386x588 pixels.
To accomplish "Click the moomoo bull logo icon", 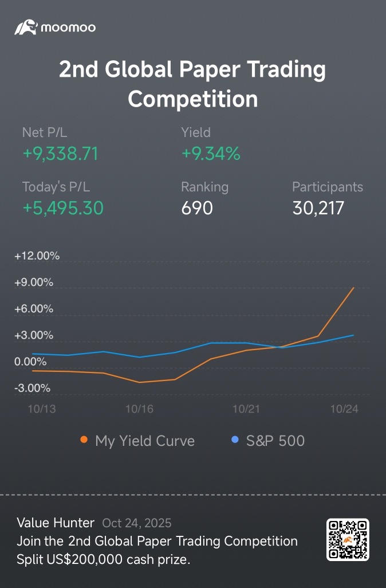I will [26, 27].
